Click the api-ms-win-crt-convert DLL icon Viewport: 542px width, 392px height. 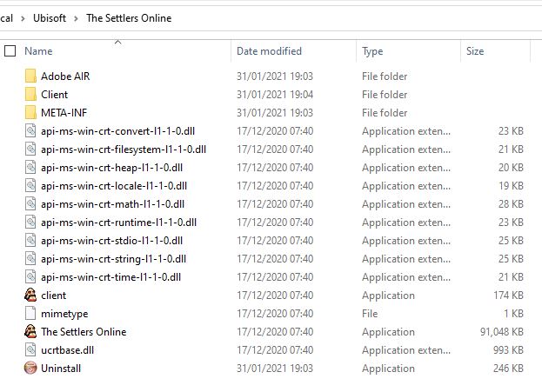[x=31, y=131]
